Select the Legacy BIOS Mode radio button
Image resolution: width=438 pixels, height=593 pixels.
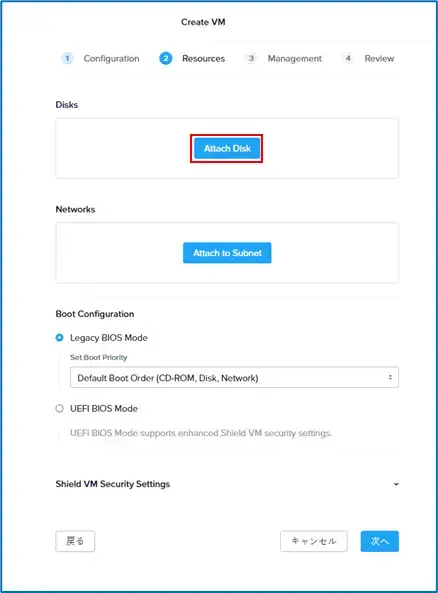click(x=59, y=337)
